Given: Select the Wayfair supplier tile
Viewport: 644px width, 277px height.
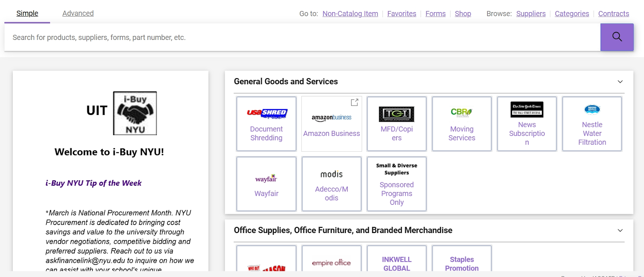Looking at the screenshot, I should pyautogui.click(x=266, y=184).
